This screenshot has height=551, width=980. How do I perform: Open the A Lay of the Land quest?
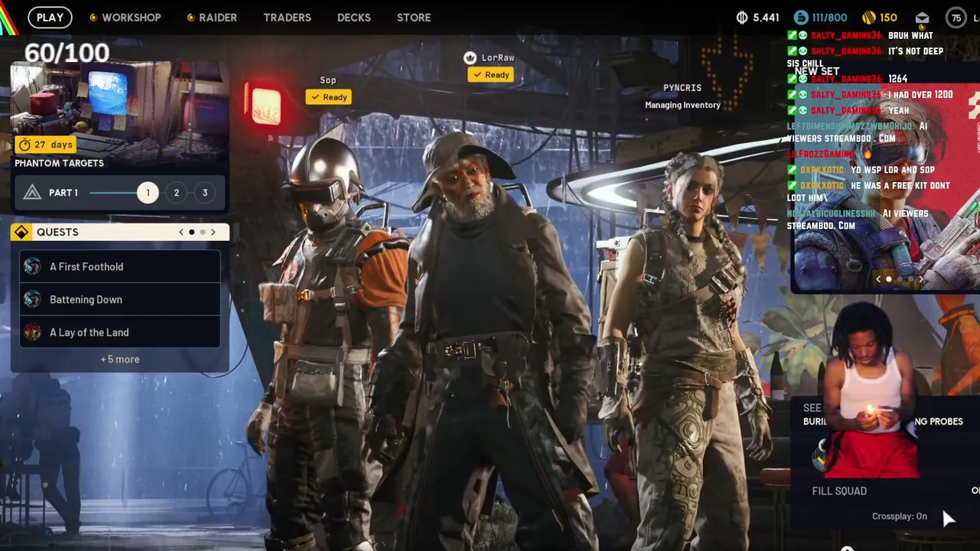(120, 332)
